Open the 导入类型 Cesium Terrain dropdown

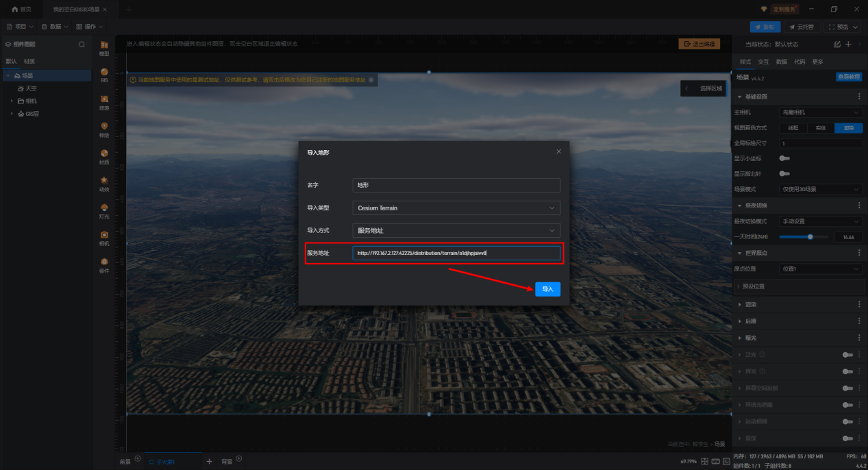[456, 208]
